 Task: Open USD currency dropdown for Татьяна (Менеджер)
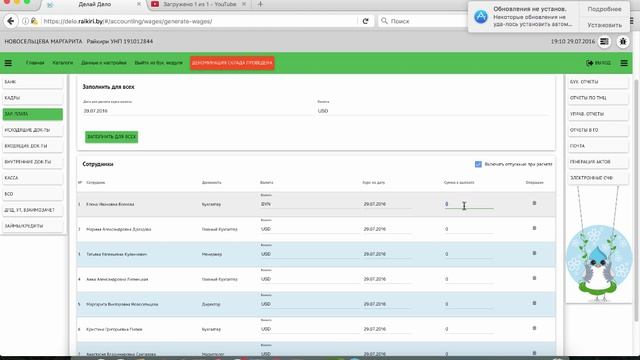[x=310, y=254]
